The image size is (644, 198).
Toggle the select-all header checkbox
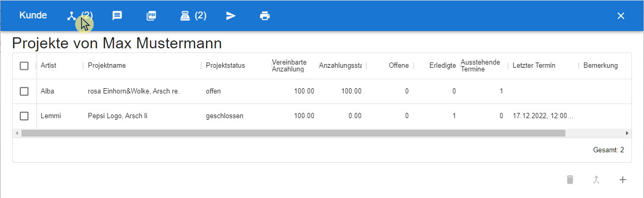point(24,66)
